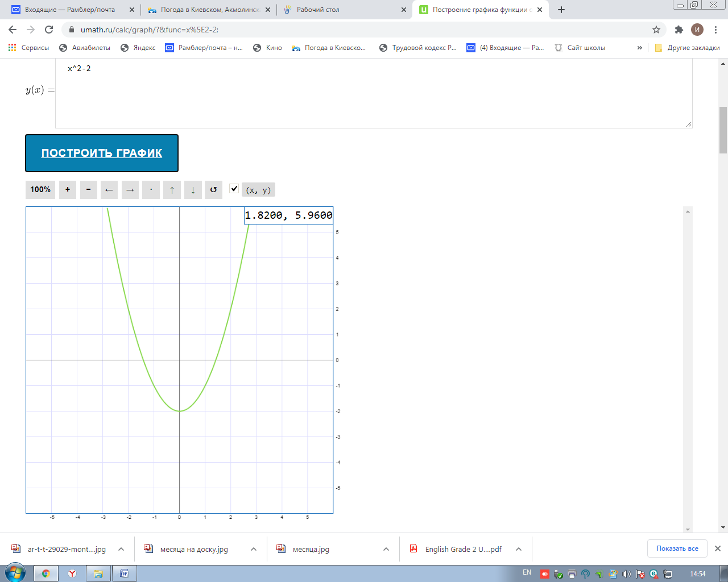
Task: Click the system clock showing 14:54
Action: [x=698, y=574]
